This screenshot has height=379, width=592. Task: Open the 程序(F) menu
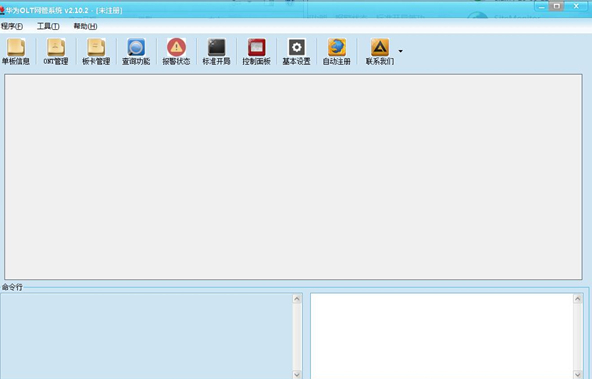click(x=12, y=26)
